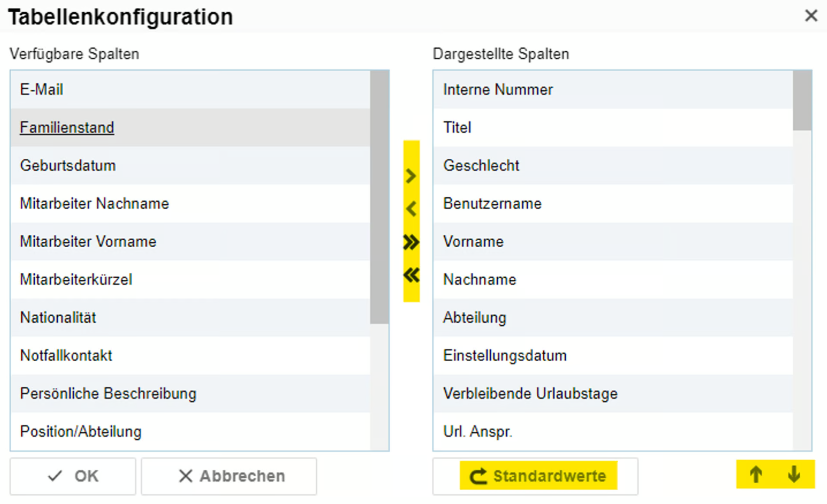Move displayed column up with up arrow
Viewport: 827px width, 504px height.
[756, 475]
